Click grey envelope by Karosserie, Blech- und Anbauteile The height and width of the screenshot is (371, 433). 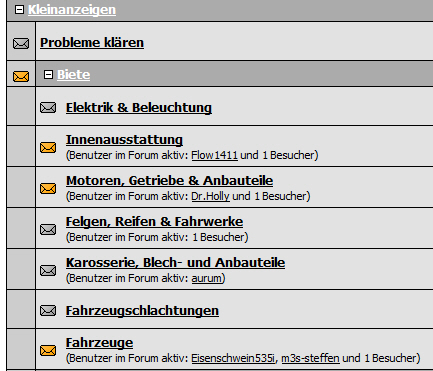tap(48, 270)
